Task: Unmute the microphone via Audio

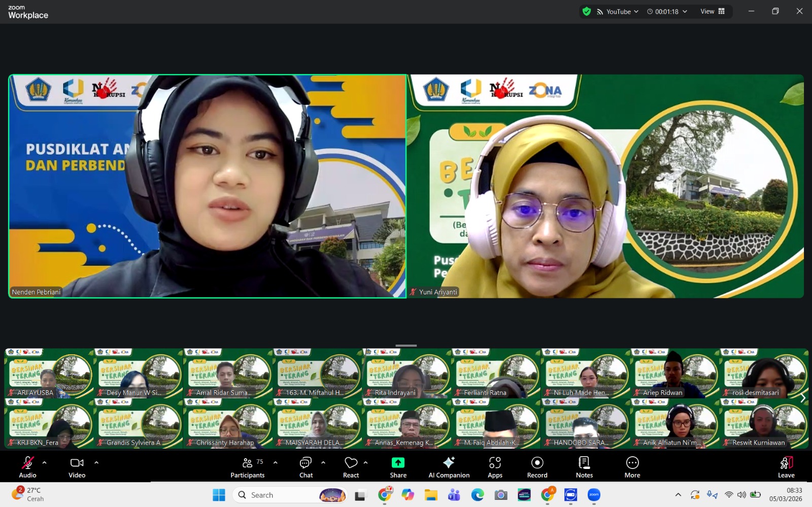Action: pos(27,467)
